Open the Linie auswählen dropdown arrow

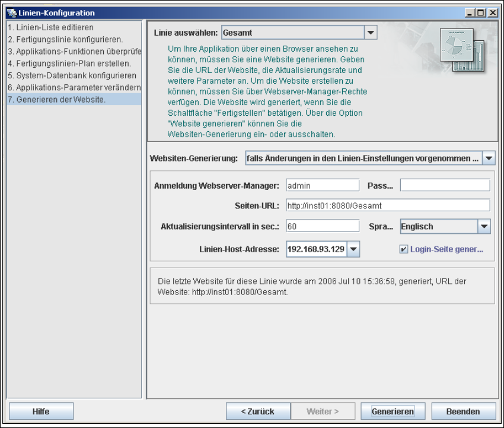[371, 33]
